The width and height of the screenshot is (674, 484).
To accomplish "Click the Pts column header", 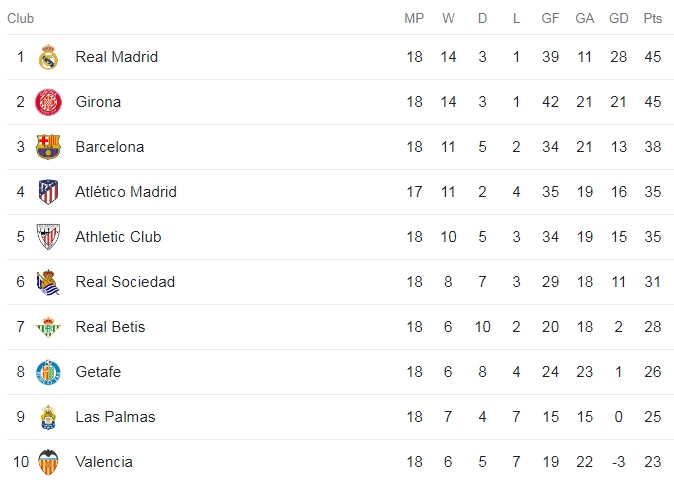I will [653, 18].
